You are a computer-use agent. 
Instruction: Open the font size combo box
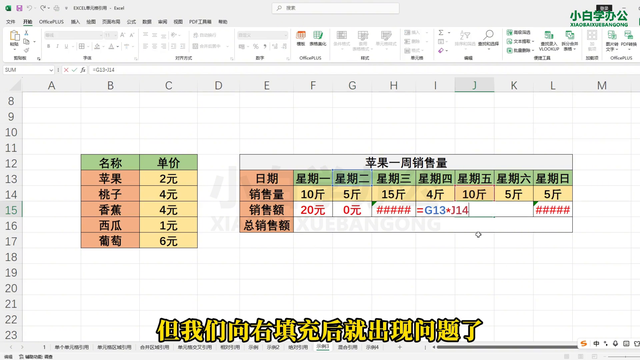pos(110,35)
